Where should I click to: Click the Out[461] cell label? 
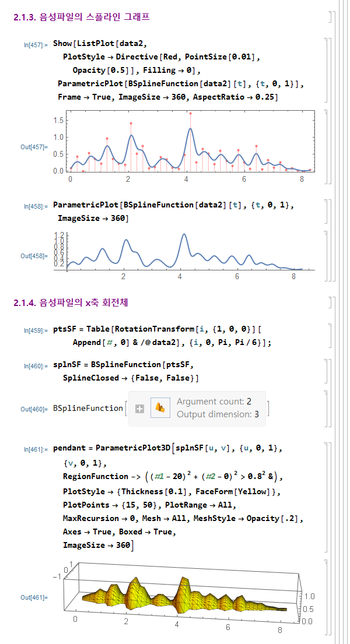pos(34,597)
